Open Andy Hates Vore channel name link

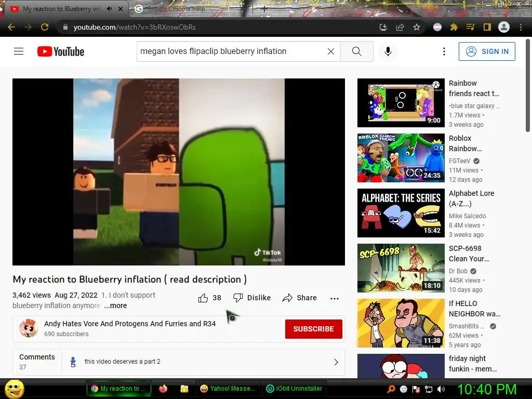[130, 324]
